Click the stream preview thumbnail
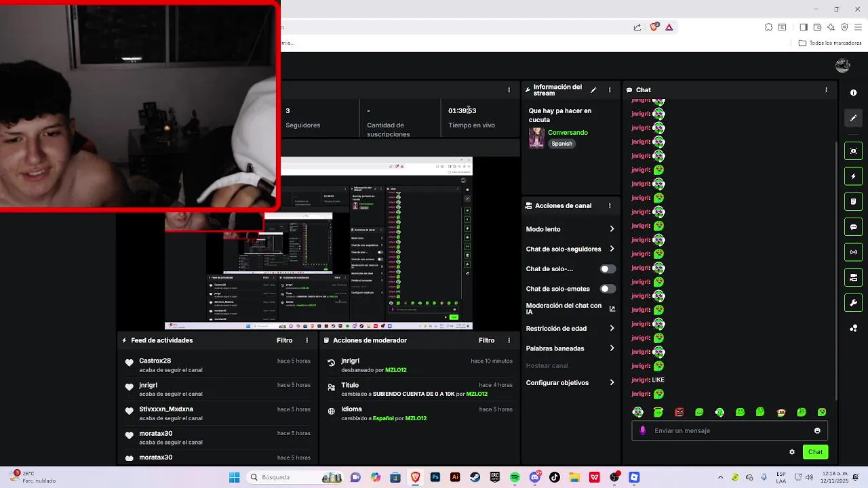Viewport: 868px width, 488px height. 319,244
